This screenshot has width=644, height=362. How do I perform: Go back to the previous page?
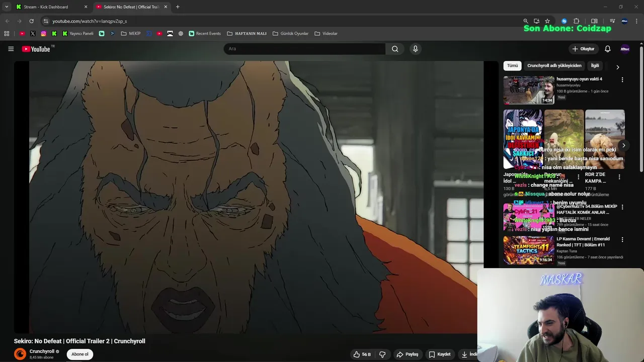tap(7, 21)
